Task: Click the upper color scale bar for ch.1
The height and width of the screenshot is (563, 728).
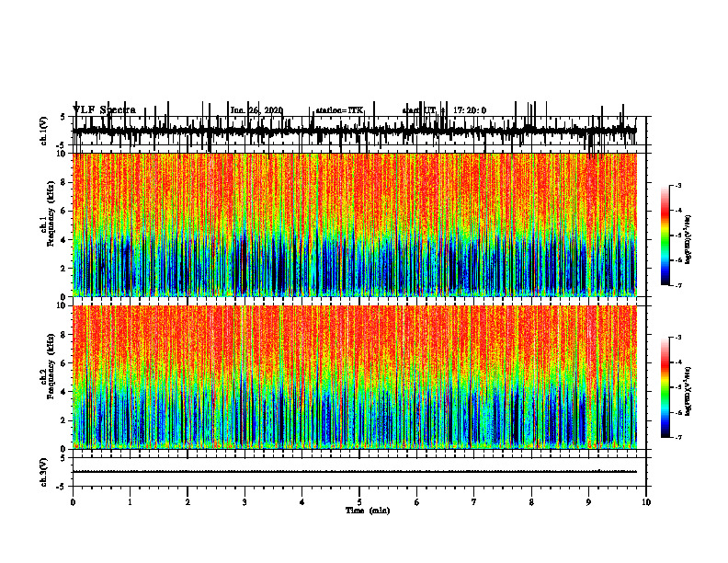Action: point(665,236)
